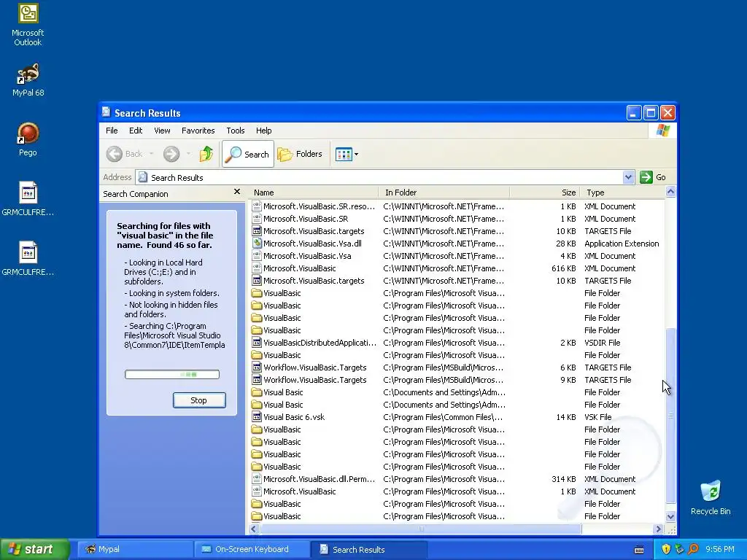Stop the running search
This screenshot has height=560, width=747.
pos(198,400)
